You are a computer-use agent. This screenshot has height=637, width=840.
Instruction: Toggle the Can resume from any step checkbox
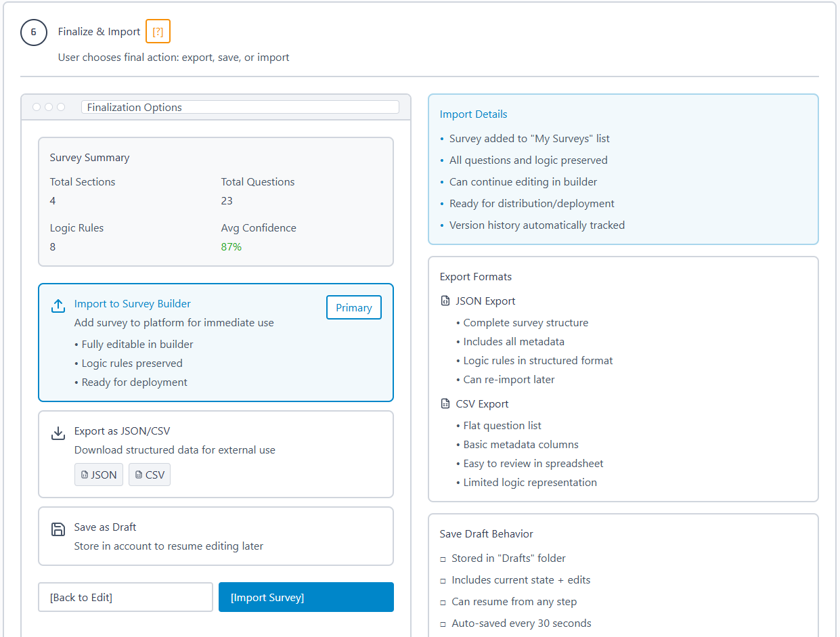tap(443, 602)
